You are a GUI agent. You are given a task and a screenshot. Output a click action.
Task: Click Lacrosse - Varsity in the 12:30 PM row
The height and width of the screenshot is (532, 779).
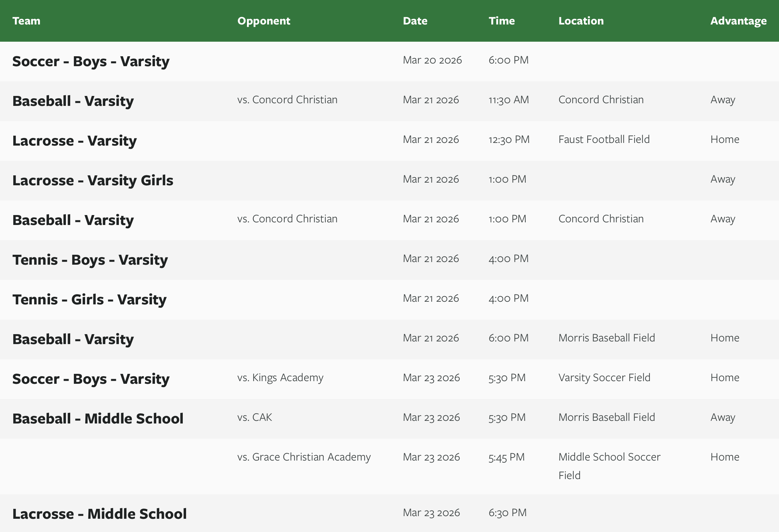click(x=74, y=141)
